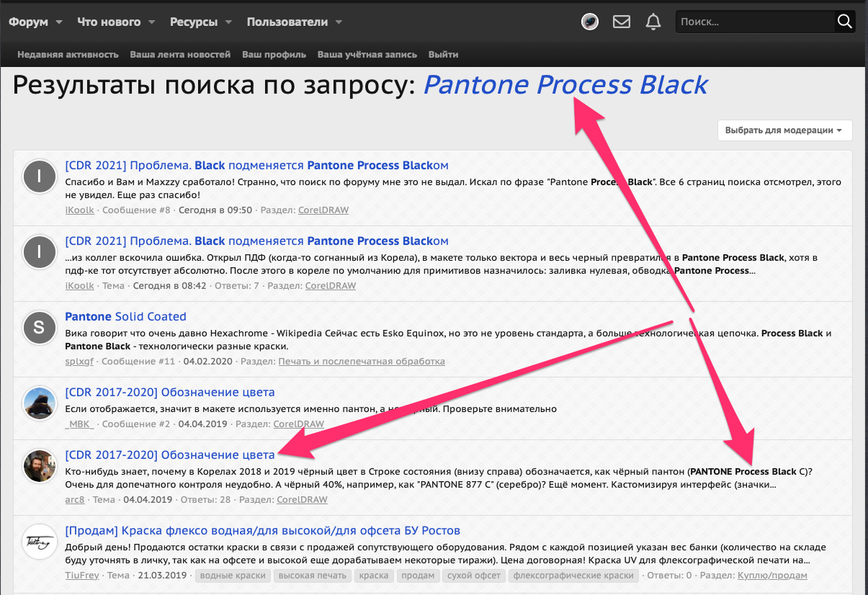
Task: Open the Пользователи menu item
Action: pos(287,22)
